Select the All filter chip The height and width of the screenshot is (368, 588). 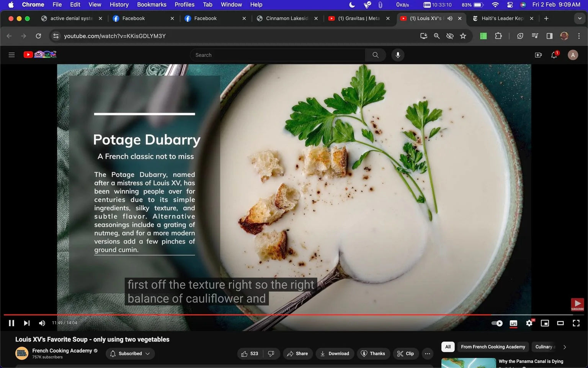click(x=448, y=347)
